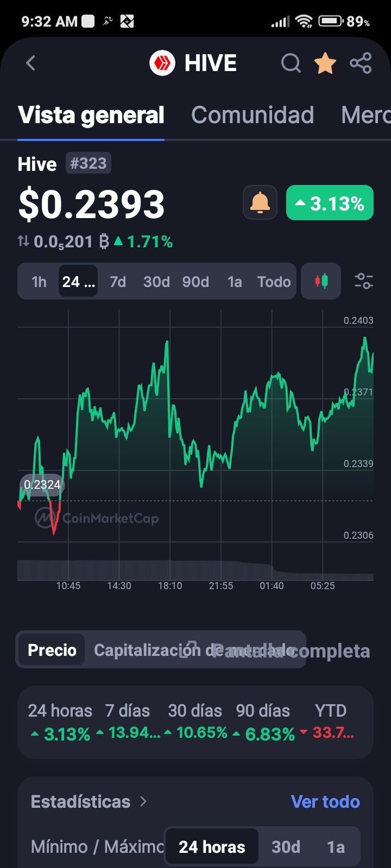Tap the cellular signal bars icon
This screenshot has height=868, width=391.
click(280, 22)
